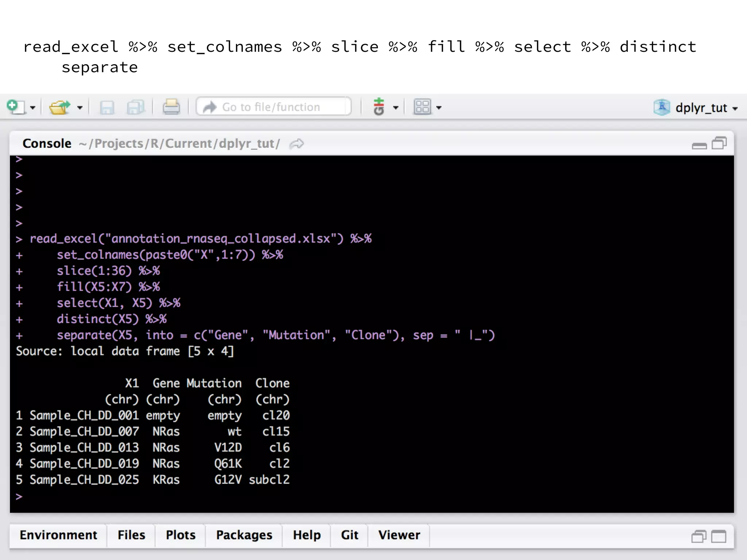747x560 pixels.
Task: Maximize the lower Environment pane
Action: click(x=719, y=536)
